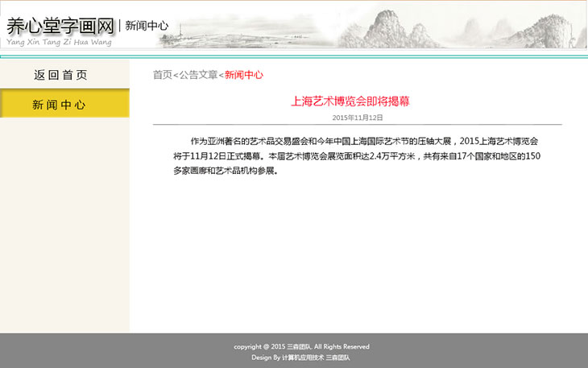The width and height of the screenshot is (588, 368).
Task: Go to 首页 via the breadcrumb
Action: click(162, 75)
